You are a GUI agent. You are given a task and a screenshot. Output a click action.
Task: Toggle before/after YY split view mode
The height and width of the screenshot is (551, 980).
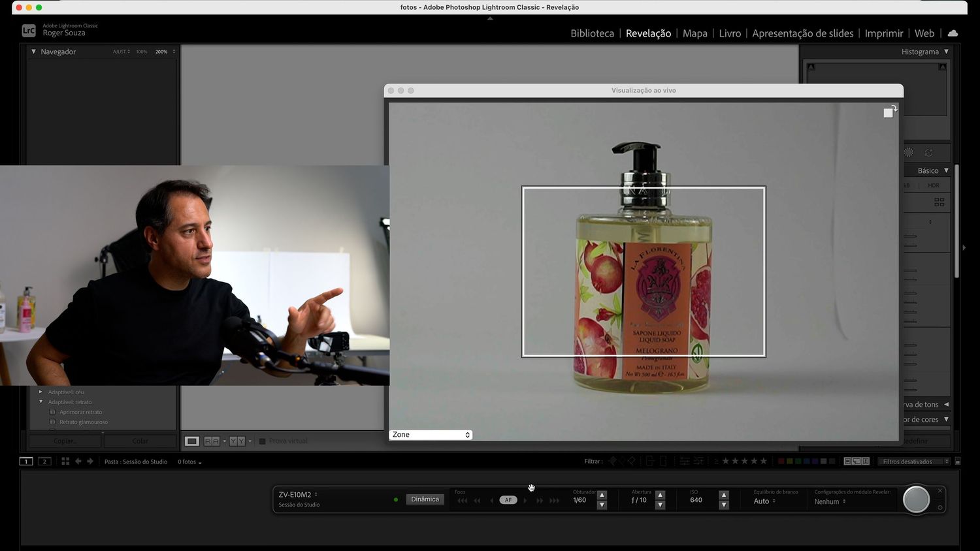237,441
